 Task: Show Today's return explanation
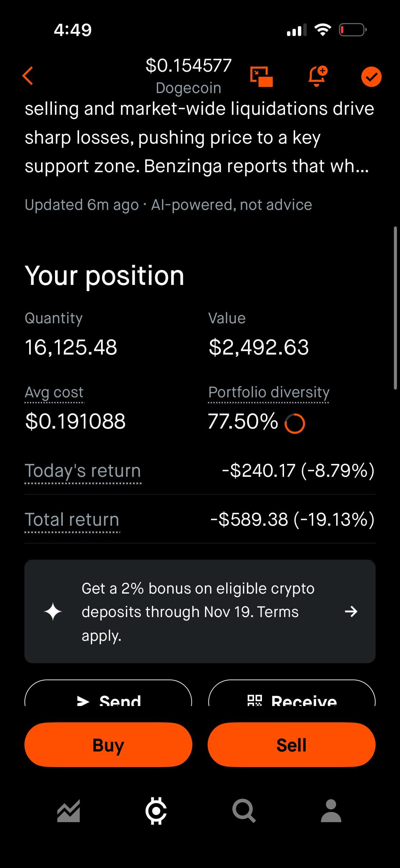[x=83, y=471]
